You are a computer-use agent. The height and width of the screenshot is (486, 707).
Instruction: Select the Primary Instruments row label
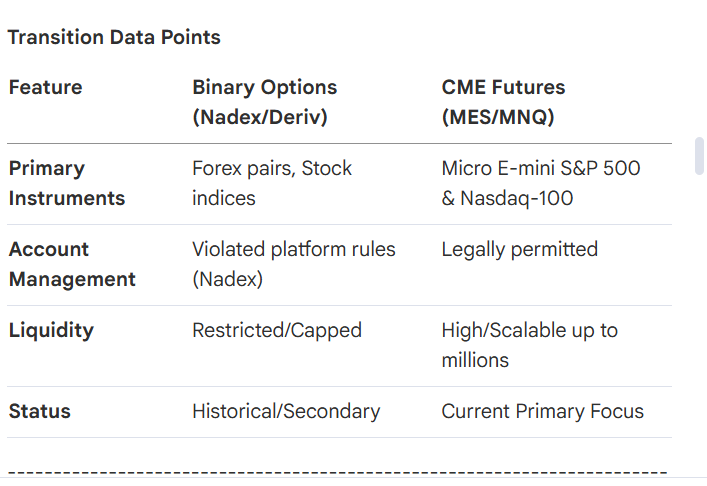click(67, 183)
